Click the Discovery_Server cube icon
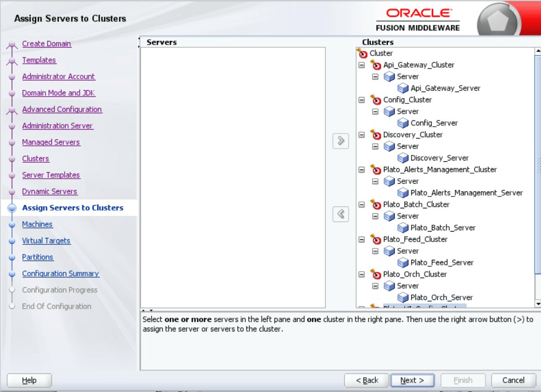 click(x=403, y=158)
